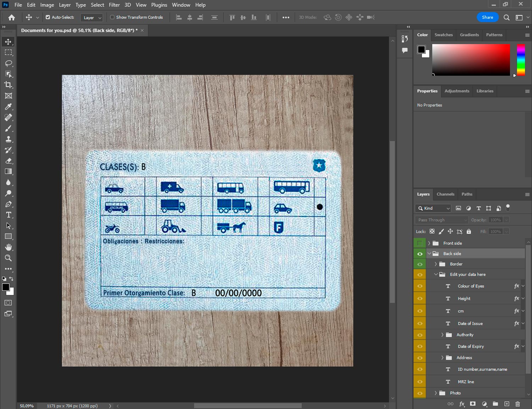Select the Lasso tool
Viewport: 532px width, 409px height.
[9, 64]
